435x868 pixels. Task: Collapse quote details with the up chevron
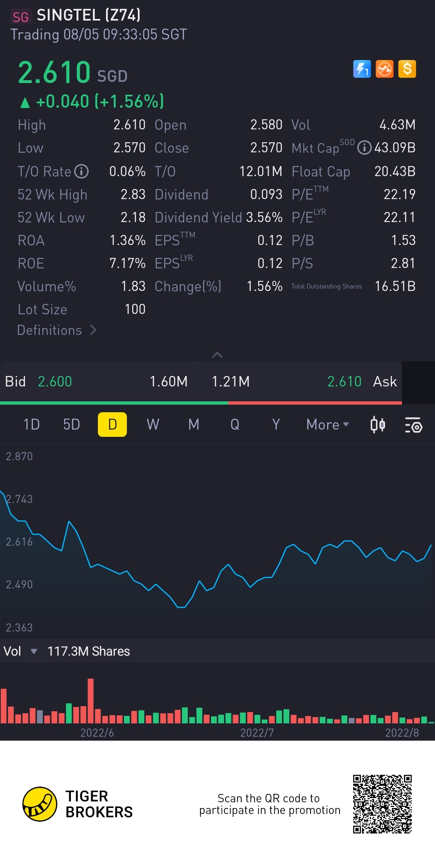pyautogui.click(x=217, y=355)
